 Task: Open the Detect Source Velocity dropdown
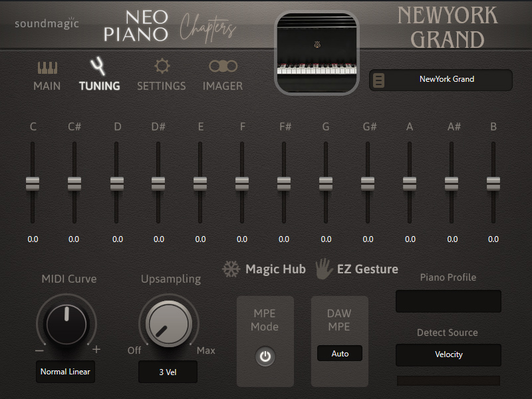tap(448, 354)
